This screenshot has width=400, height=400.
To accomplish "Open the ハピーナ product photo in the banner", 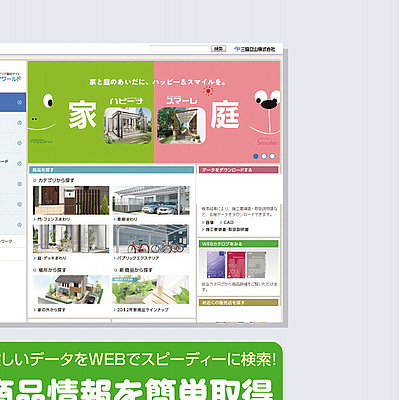I will coord(128,126).
